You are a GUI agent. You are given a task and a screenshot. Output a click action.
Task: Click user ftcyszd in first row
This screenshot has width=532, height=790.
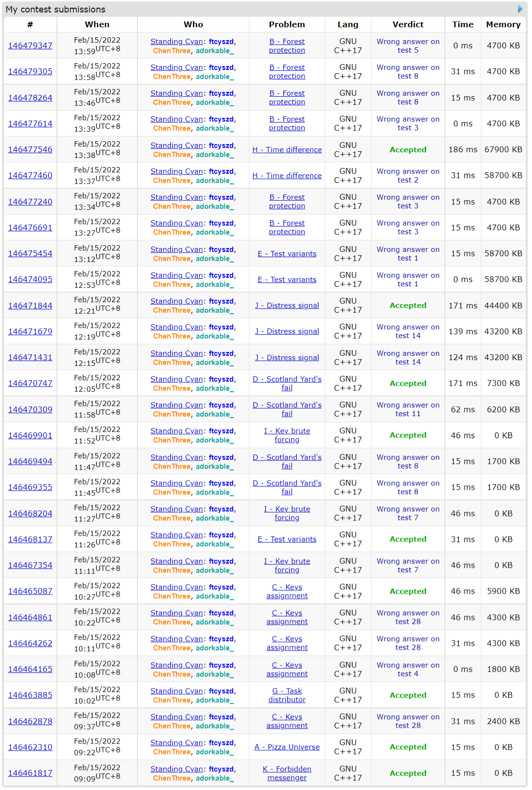point(221,42)
